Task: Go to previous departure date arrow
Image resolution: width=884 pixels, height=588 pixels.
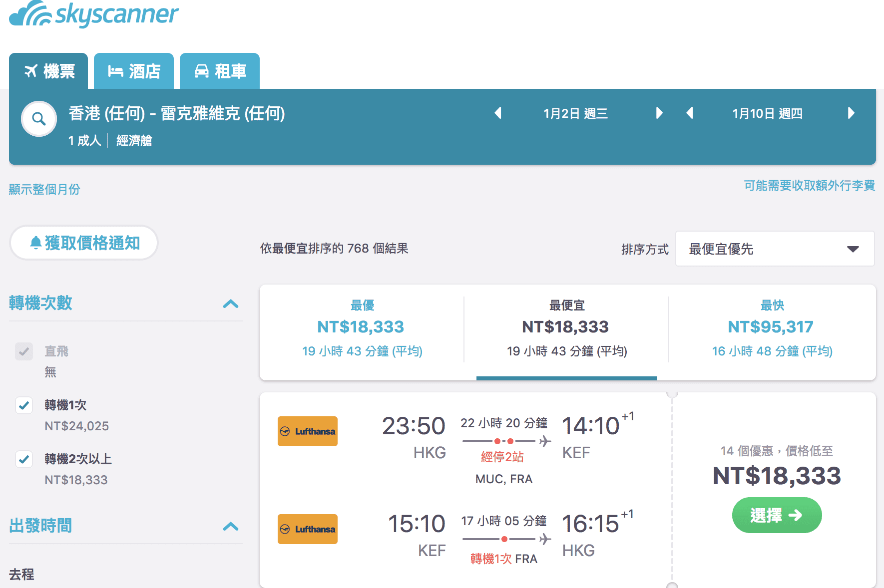Action: click(x=498, y=113)
